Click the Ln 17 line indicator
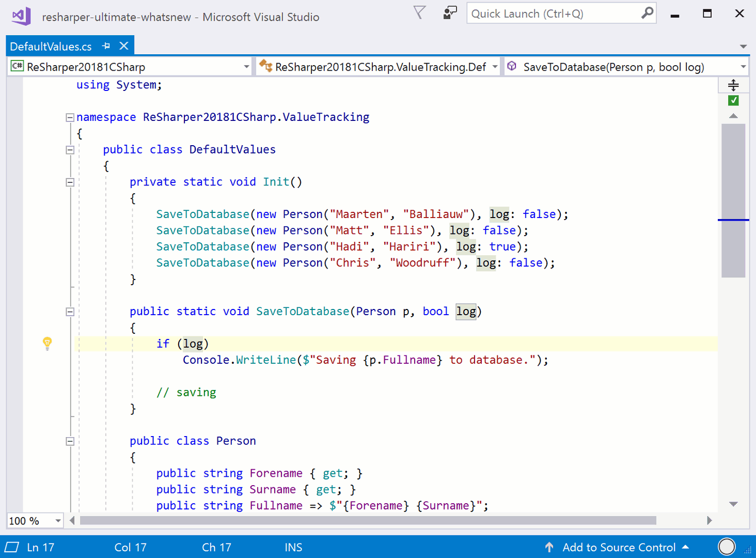Image resolution: width=756 pixels, height=558 pixels. click(40, 547)
